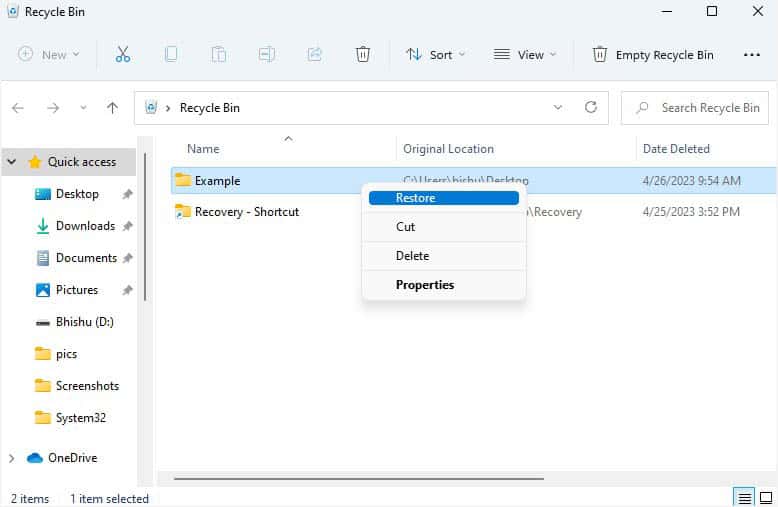Collapse the Quick access tree node

12,162
